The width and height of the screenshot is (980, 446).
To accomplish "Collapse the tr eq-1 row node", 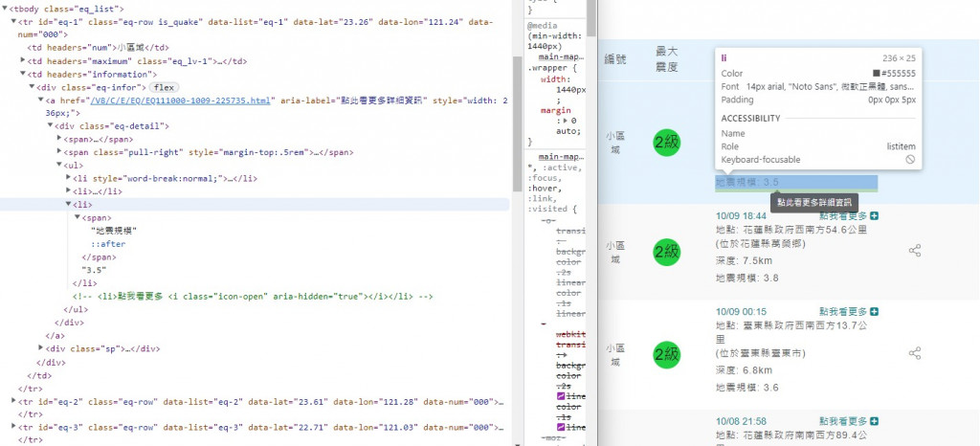I will (13, 22).
